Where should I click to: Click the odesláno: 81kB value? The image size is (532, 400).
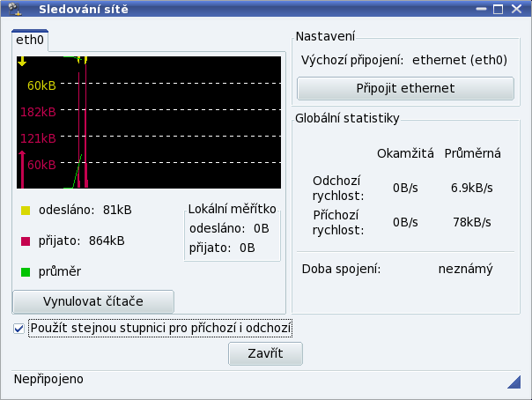[117, 210]
